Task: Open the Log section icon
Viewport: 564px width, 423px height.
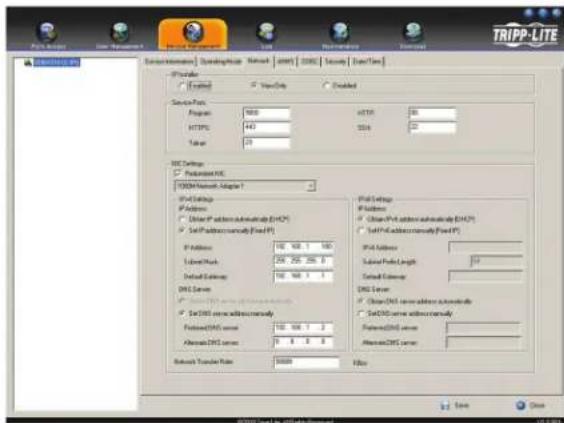Action: tap(266, 32)
